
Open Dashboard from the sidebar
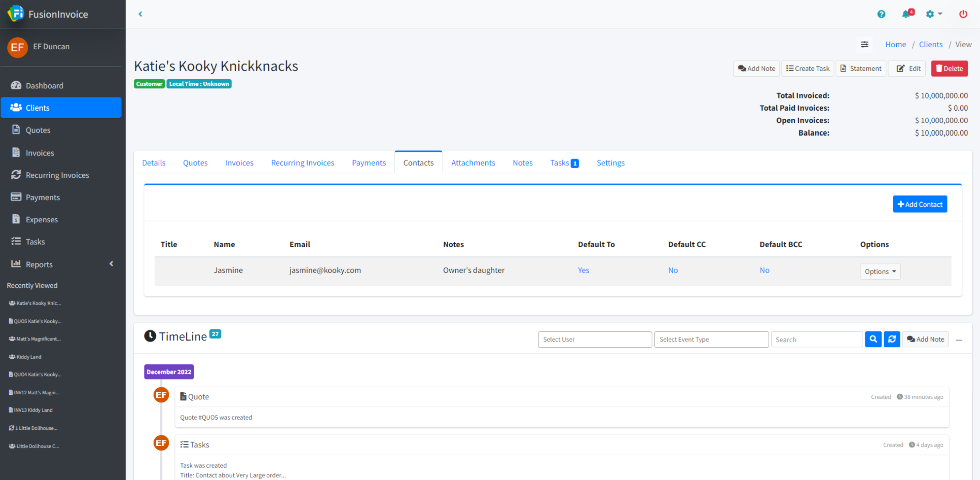44,86
